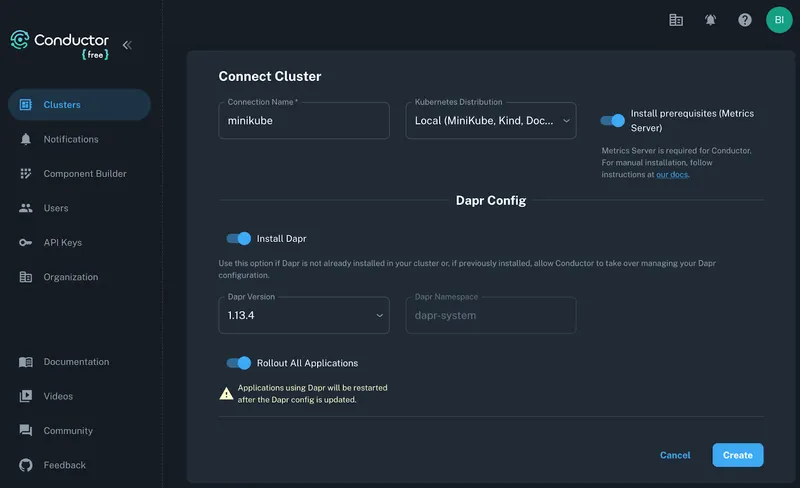Click the Connection Name input field
The image size is (800, 488).
point(304,121)
